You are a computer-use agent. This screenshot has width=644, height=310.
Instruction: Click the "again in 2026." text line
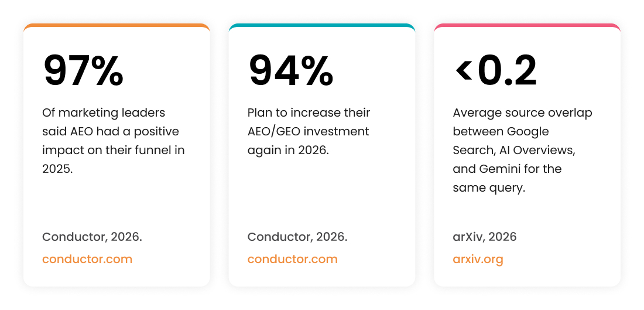pos(288,150)
